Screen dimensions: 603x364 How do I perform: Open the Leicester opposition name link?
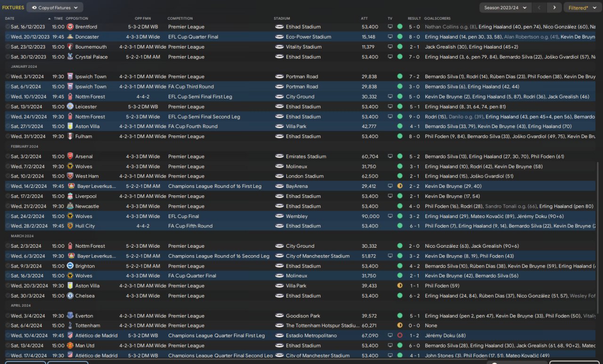pyautogui.click(x=86, y=107)
